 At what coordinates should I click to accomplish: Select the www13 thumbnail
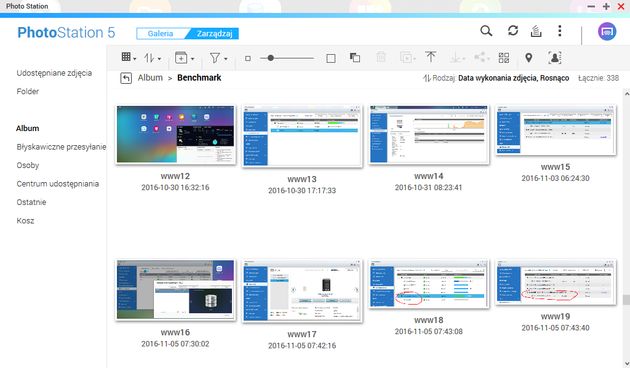(x=302, y=136)
